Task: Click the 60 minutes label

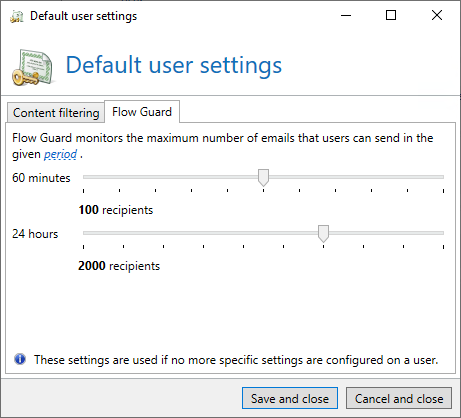Action: 41,178
